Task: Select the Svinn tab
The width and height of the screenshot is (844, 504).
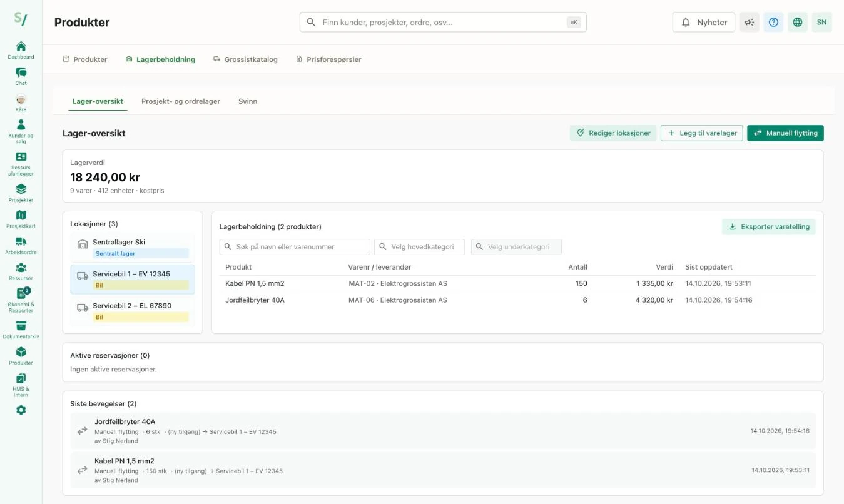Action: (x=248, y=101)
